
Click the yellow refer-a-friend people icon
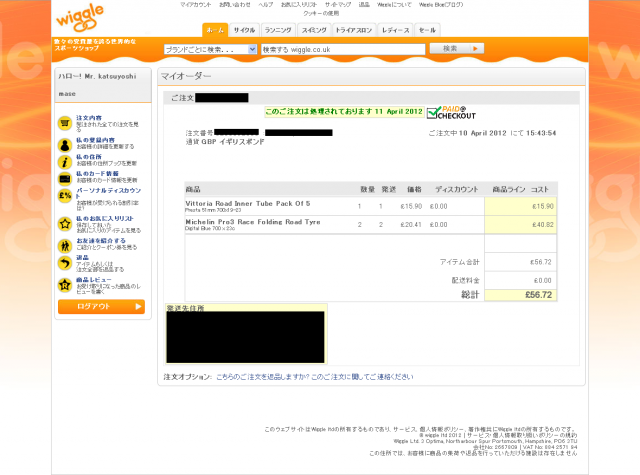coord(65,246)
